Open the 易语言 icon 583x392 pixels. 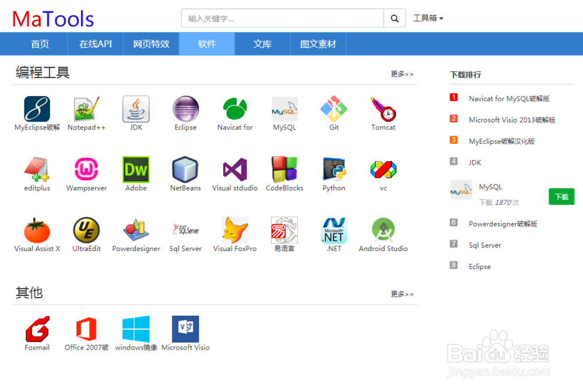[x=285, y=231]
